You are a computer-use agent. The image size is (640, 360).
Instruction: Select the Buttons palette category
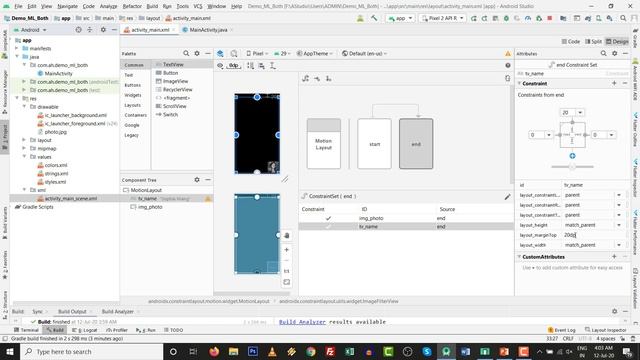(x=133, y=85)
